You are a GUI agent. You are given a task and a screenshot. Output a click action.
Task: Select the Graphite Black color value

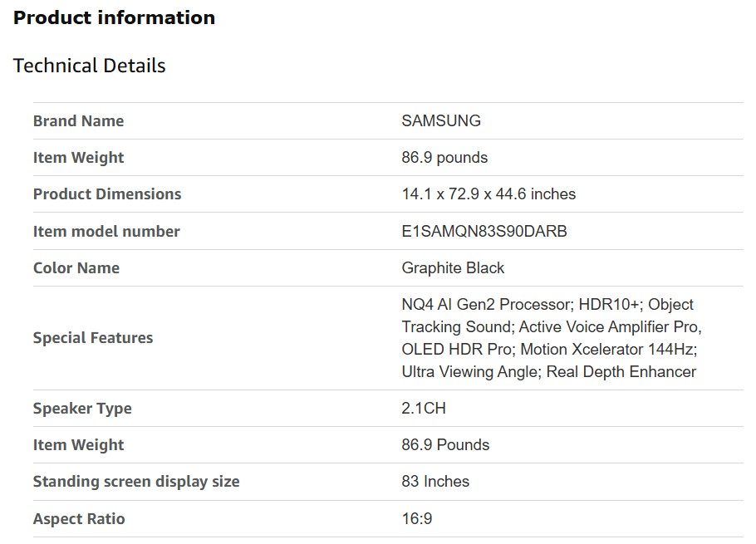453,268
